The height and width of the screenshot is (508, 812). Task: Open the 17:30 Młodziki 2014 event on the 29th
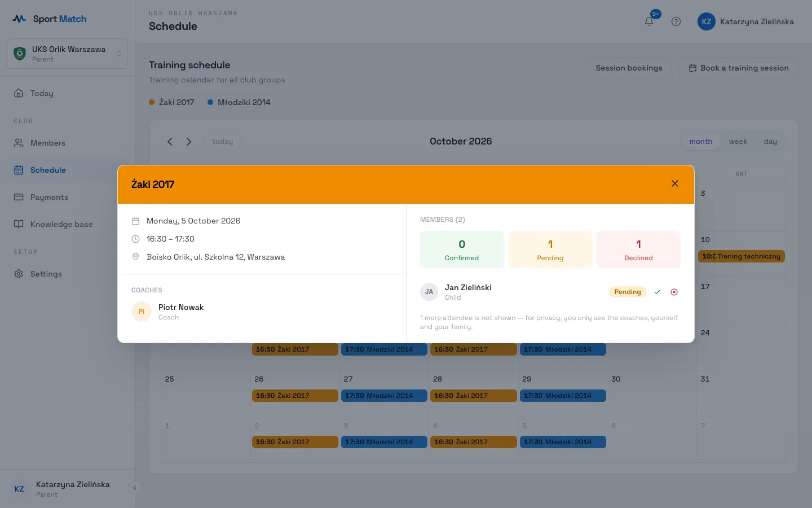click(563, 396)
